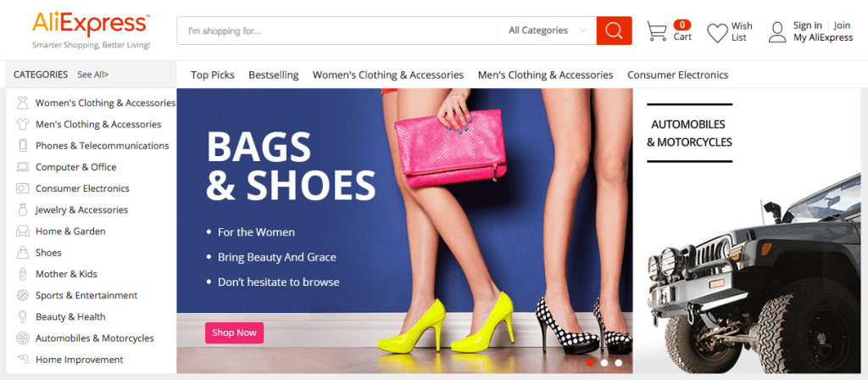Click the laptop icon for Computer & Office

coord(23,167)
